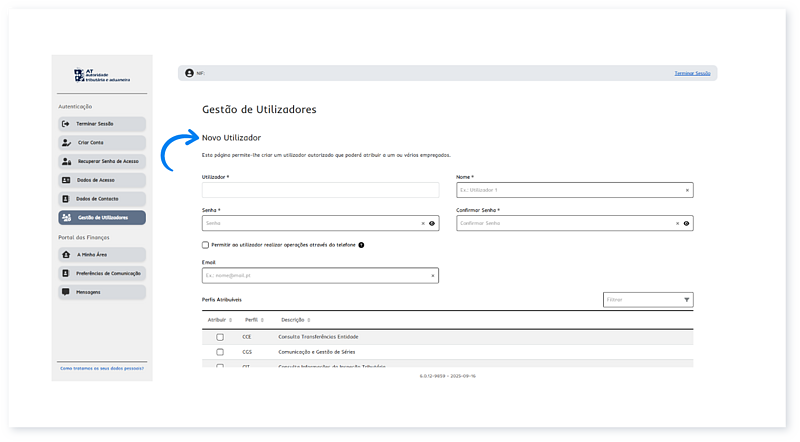Click the AT Autoridade Tributária logo
The image size is (800, 442).
click(100, 75)
